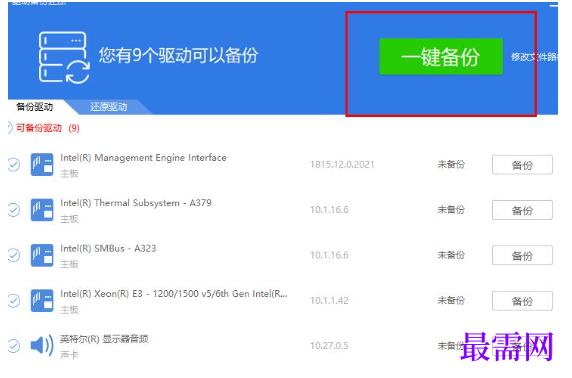The image size is (572, 378).
Task: Click the Intel Thermal Subsystem motherboard icon
Action: click(x=42, y=210)
